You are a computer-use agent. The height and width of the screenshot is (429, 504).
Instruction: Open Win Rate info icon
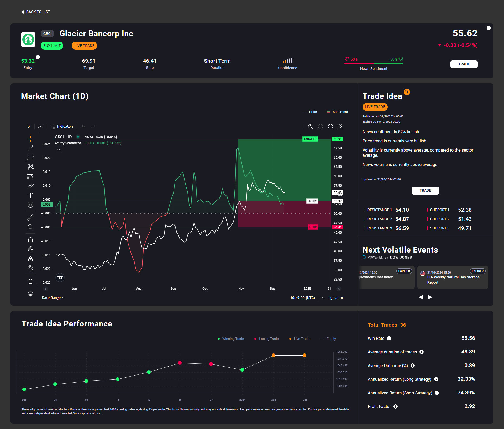pos(389,338)
